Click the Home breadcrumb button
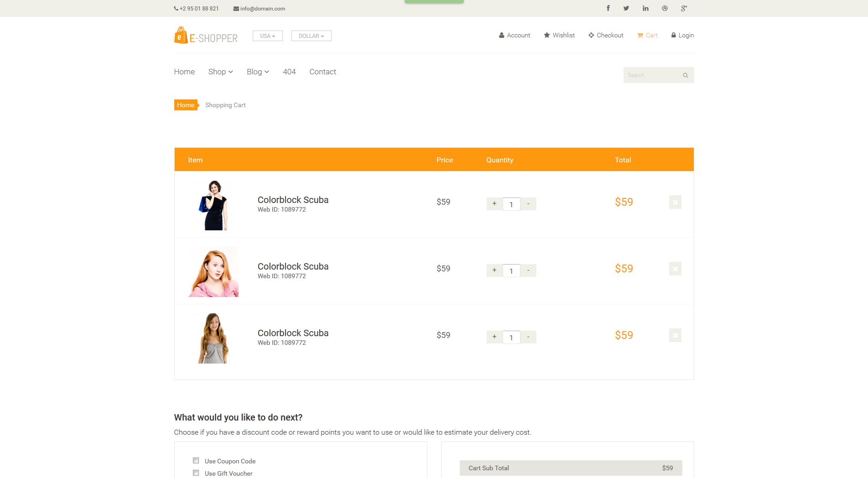 coord(186,105)
